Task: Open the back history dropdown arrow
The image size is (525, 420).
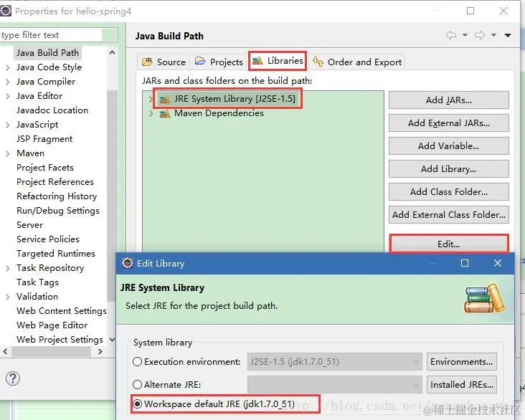Action: 465,35
